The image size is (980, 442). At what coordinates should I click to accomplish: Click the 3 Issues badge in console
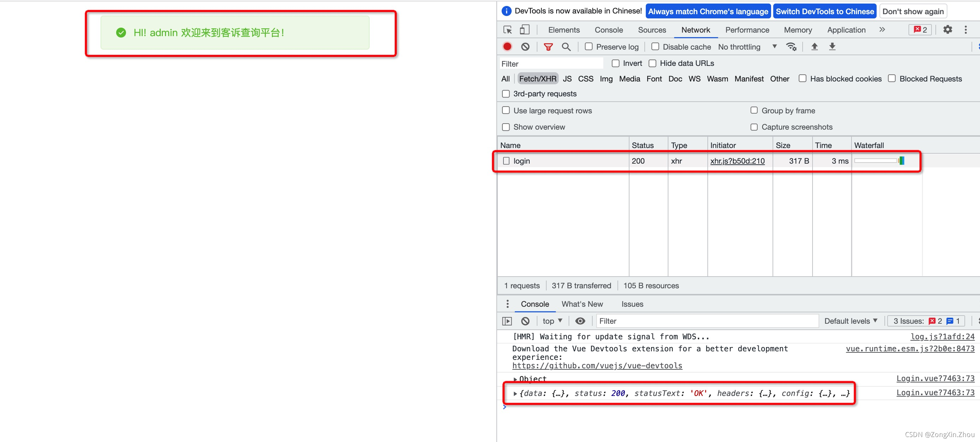[x=925, y=321]
